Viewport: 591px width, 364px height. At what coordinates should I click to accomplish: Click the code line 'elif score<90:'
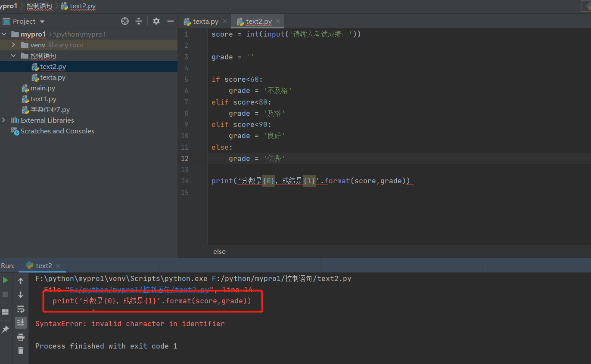[241, 124]
